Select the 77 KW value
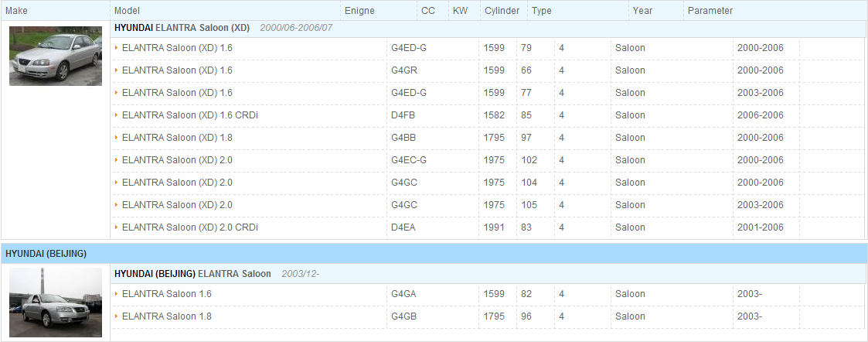This screenshot has height=342, width=868. [x=526, y=93]
